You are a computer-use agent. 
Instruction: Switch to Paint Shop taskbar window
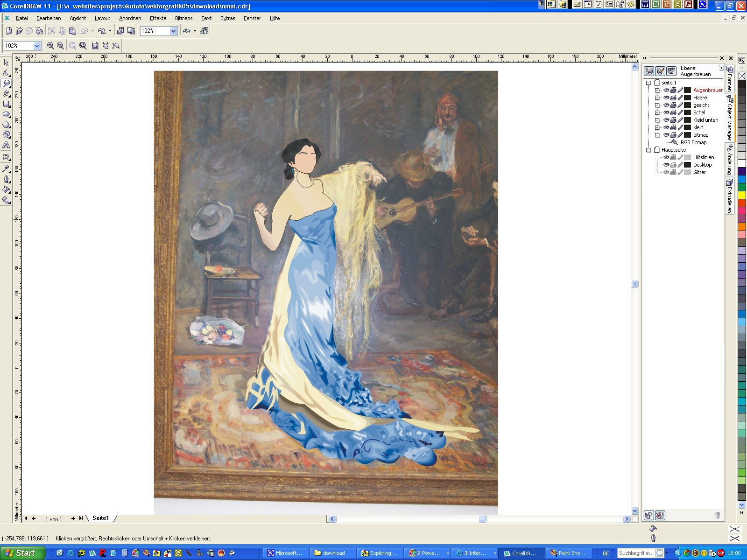[568, 553]
